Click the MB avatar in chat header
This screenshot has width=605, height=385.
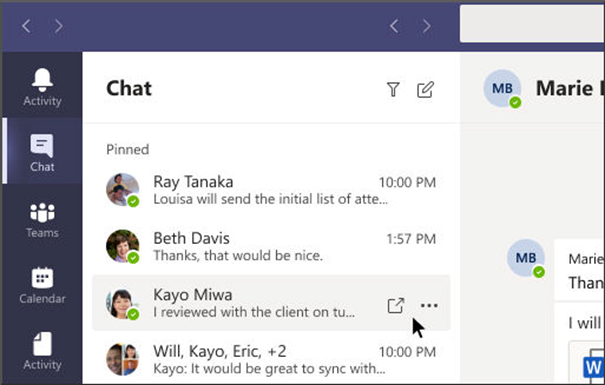pyautogui.click(x=502, y=88)
